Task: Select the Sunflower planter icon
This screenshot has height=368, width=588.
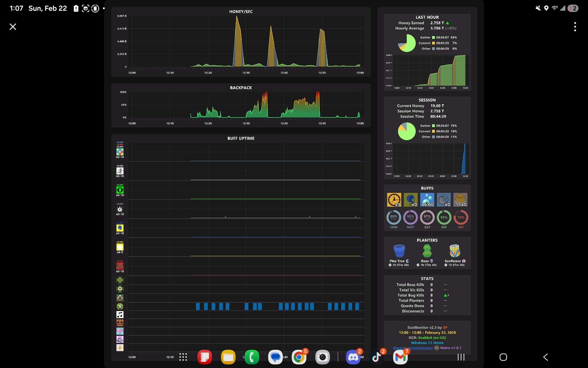Action: click(454, 251)
